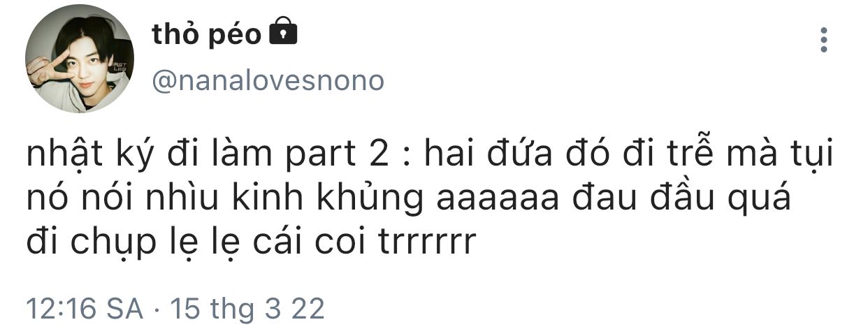
Task: Click the "12:16 SA" timestamp
Action: pos(84,308)
